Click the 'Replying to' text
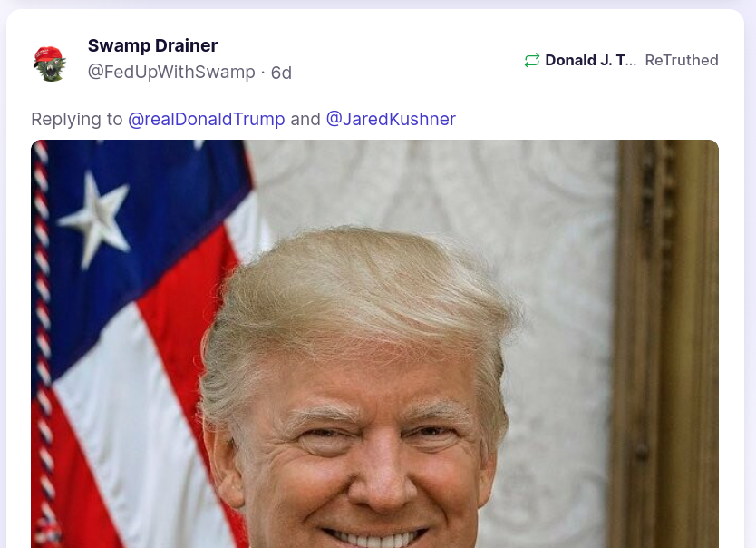This screenshot has height=548, width=756. [x=77, y=119]
